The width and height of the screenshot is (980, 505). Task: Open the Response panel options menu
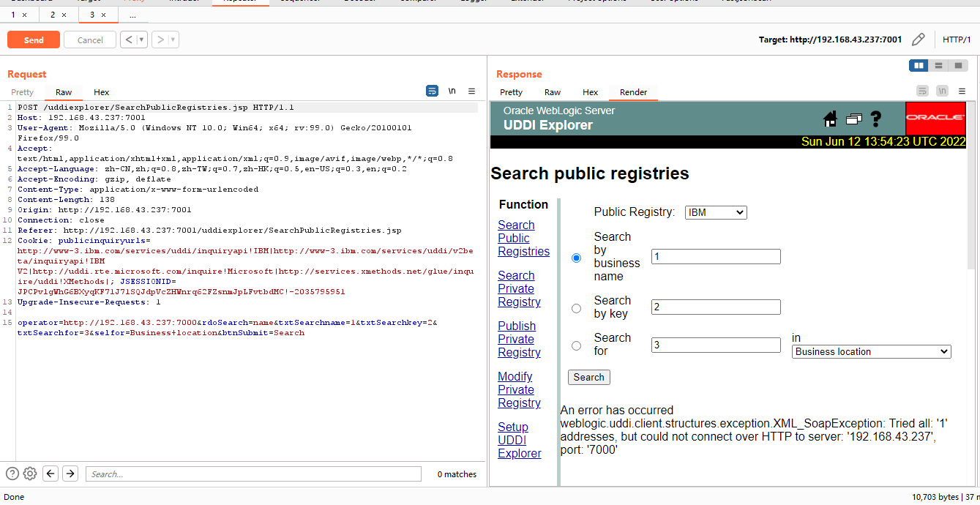(x=962, y=91)
